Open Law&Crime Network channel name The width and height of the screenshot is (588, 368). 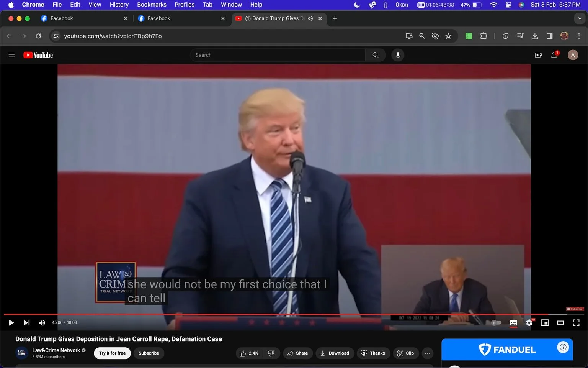pyautogui.click(x=56, y=350)
